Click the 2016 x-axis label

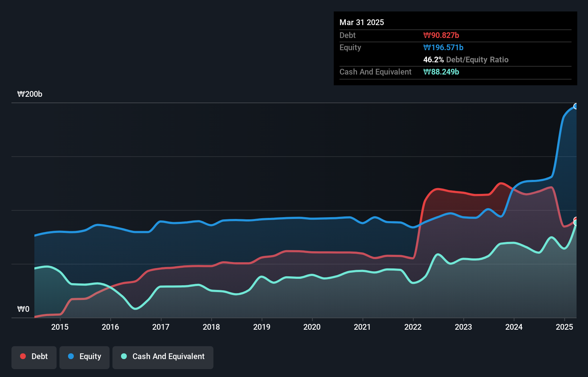pyautogui.click(x=110, y=327)
